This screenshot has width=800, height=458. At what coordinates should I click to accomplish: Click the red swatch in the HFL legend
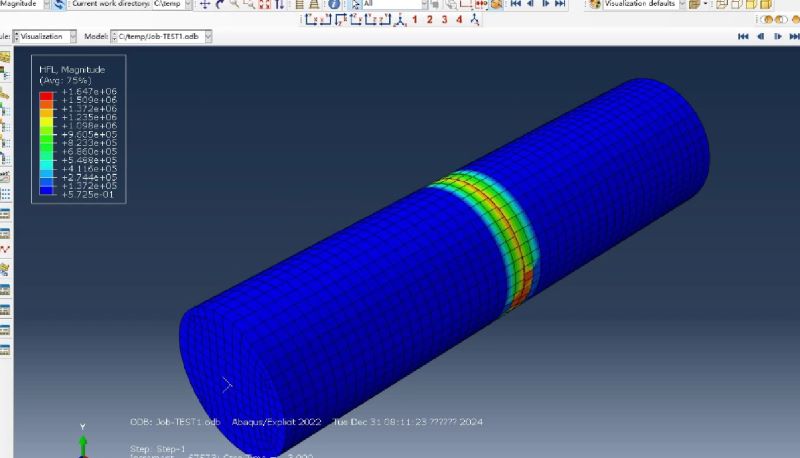click(46, 96)
